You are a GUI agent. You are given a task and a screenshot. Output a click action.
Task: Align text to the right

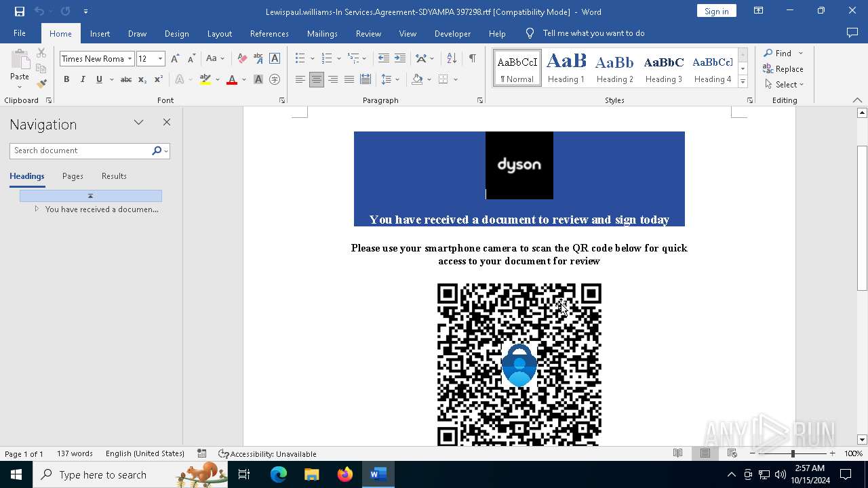[x=333, y=80]
